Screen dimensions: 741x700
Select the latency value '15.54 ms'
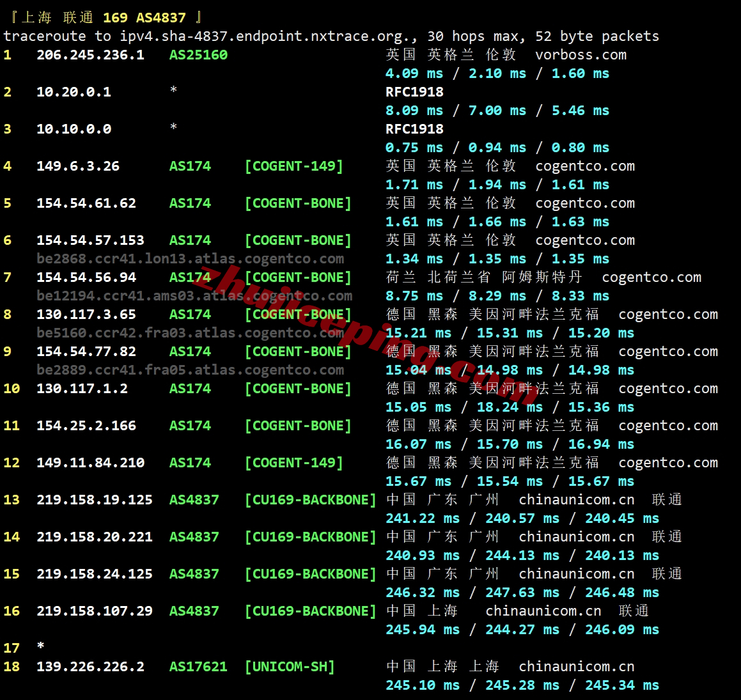[510, 481]
